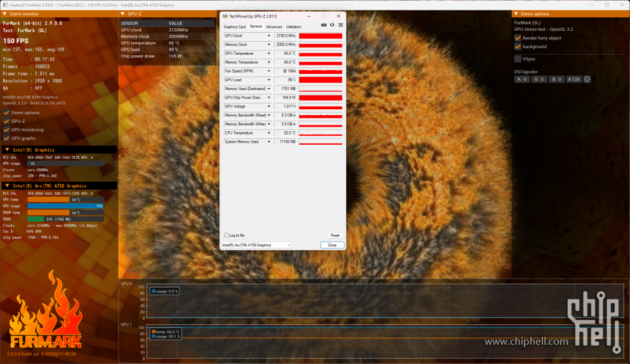
Task: Open the GPU-Z hamburger menu
Action: click(x=340, y=25)
